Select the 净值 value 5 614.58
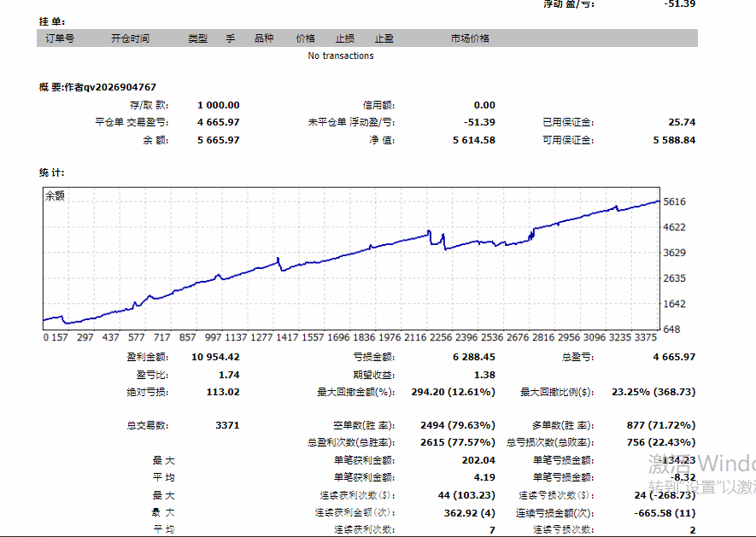This screenshot has width=756, height=537. 473,140
